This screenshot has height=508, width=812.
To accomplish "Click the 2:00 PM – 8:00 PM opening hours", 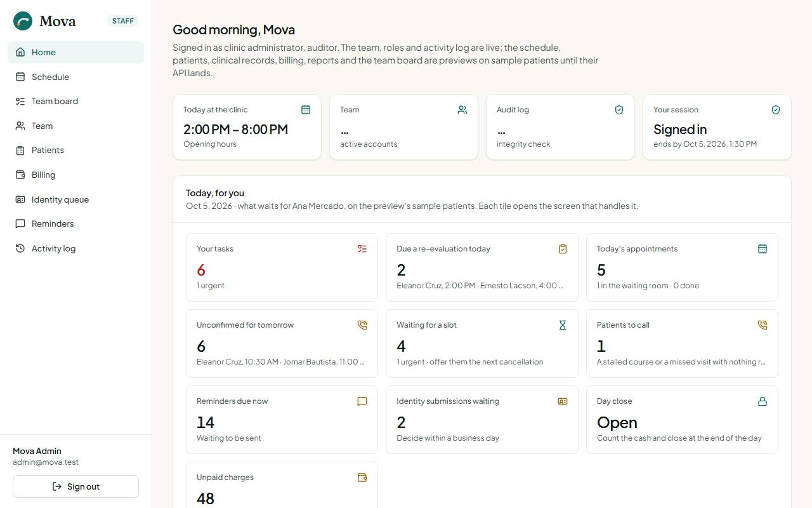I will (235, 130).
